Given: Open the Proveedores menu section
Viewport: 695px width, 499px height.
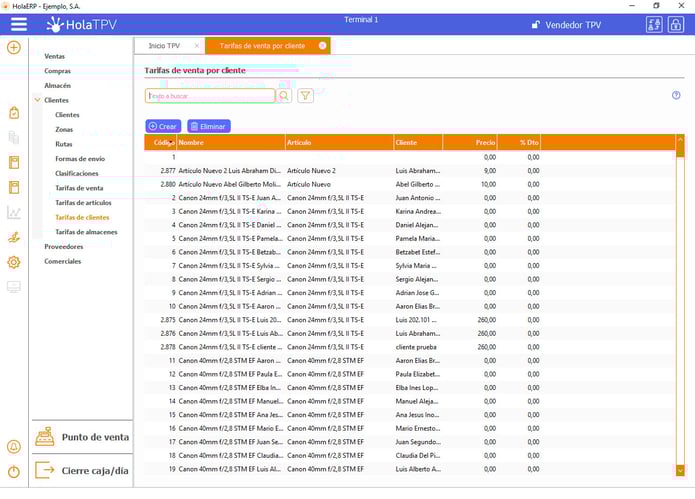Looking at the screenshot, I should tap(64, 246).
